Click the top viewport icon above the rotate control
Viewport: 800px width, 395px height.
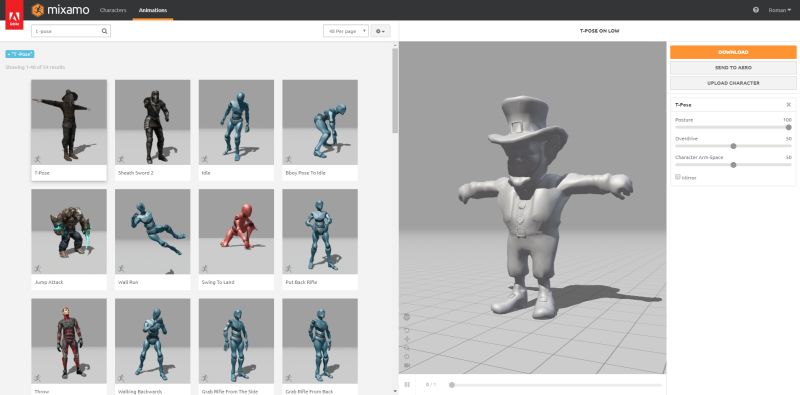point(407,317)
